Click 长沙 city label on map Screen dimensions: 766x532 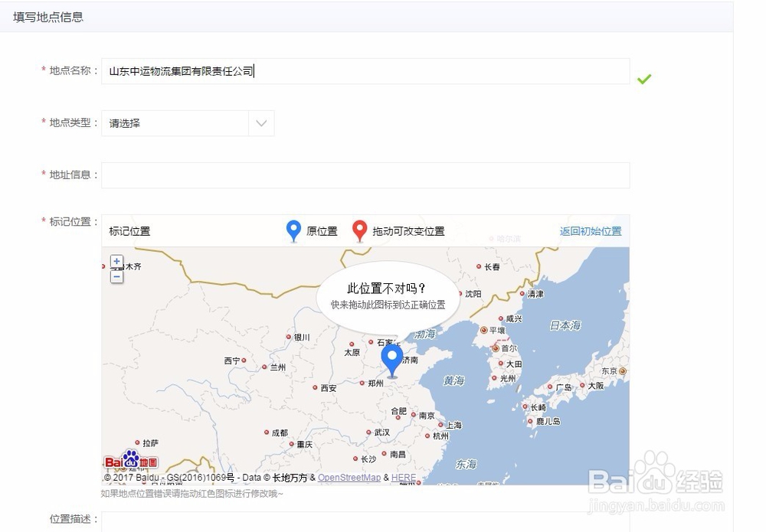click(368, 459)
